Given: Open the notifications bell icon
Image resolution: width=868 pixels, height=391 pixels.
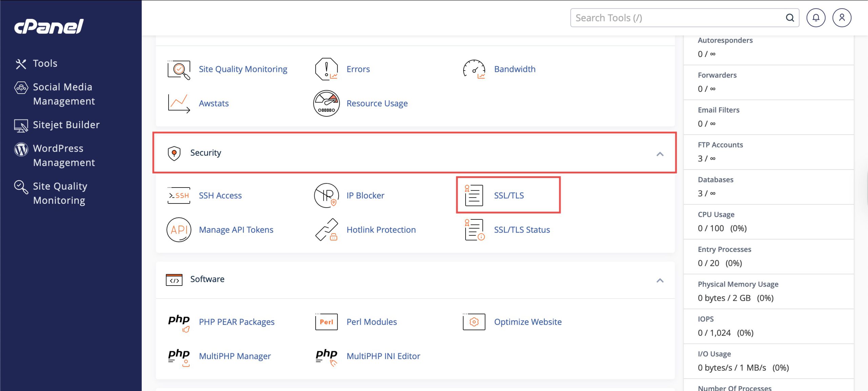Looking at the screenshot, I should coord(816,18).
